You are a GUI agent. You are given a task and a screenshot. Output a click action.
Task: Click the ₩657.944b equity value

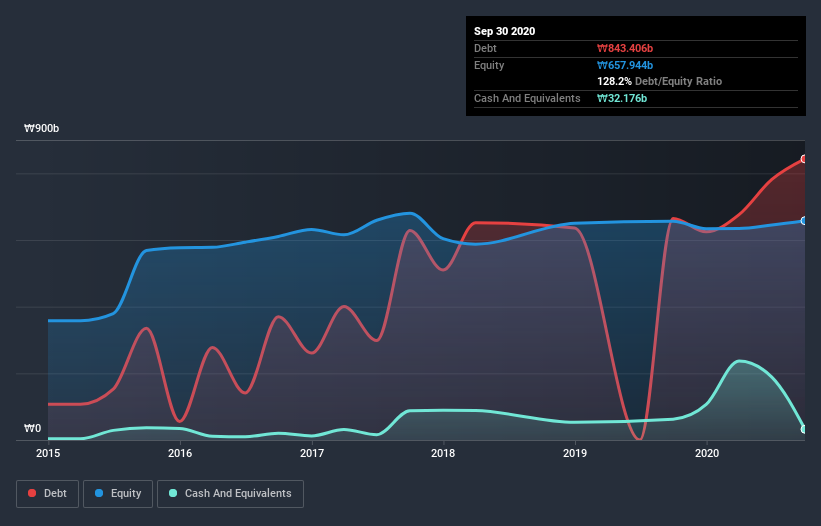[x=625, y=65]
